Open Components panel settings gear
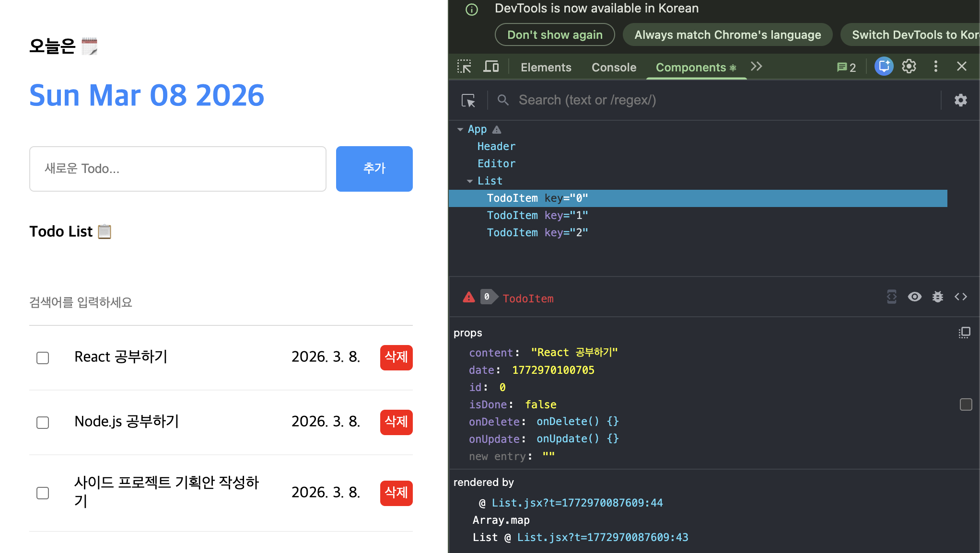Image resolution: width=980 pixels, height=553 pixels. pos(960,100)
